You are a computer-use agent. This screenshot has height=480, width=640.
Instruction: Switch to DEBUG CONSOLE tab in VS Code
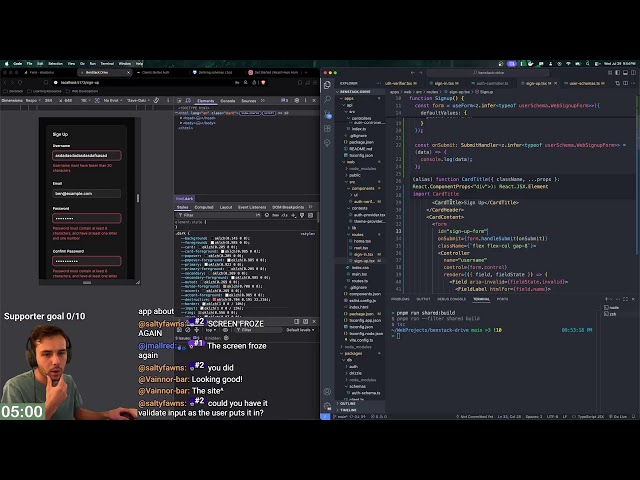tap(451, 299)
